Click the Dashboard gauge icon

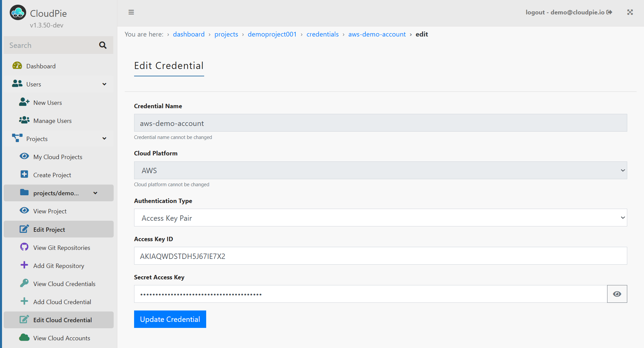pyautogui.click(x=17, y=66)
